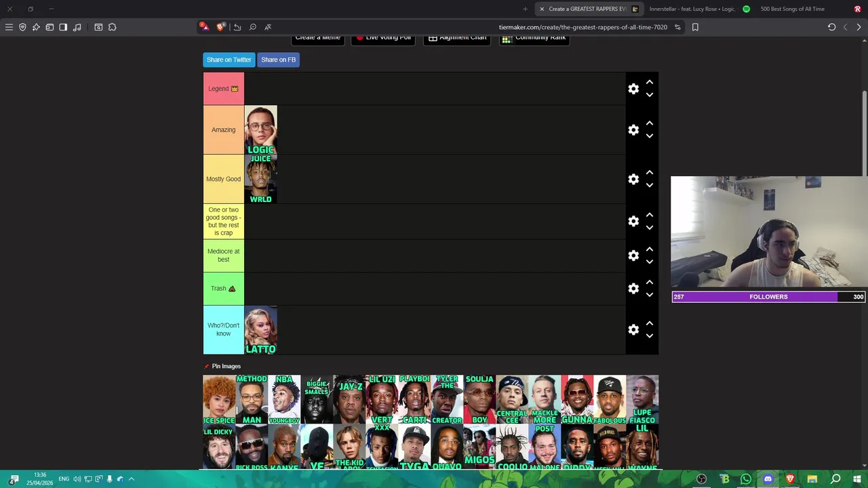Move Mediocre at best tier up
This screenshot has width=868, height=488.
point(650,249)
